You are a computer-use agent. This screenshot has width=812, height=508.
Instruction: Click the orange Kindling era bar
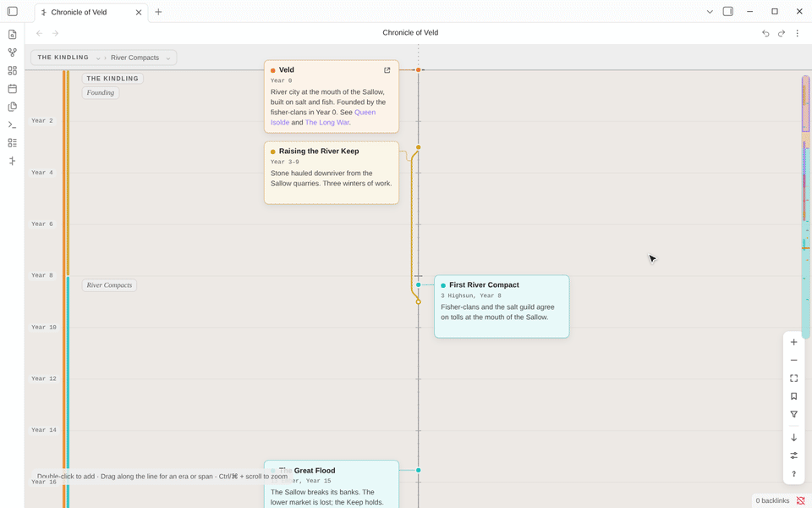tap(63, 289)
